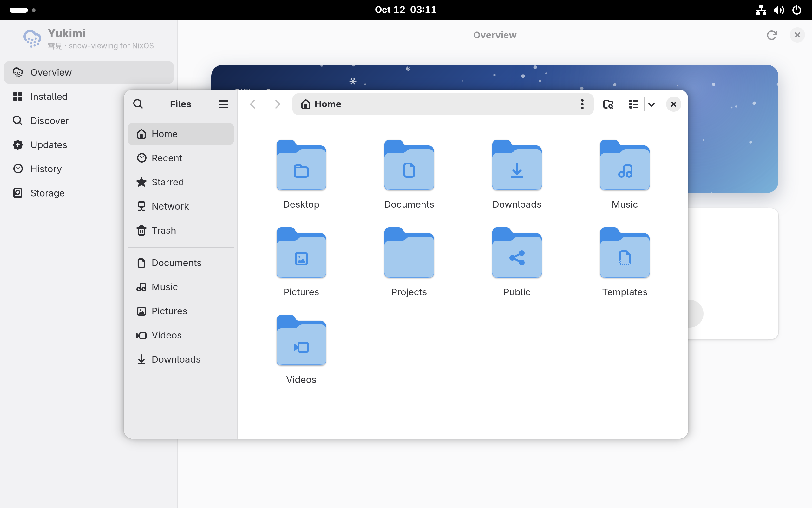Open the three-dot menu in path bar

(x=582, y=104)
